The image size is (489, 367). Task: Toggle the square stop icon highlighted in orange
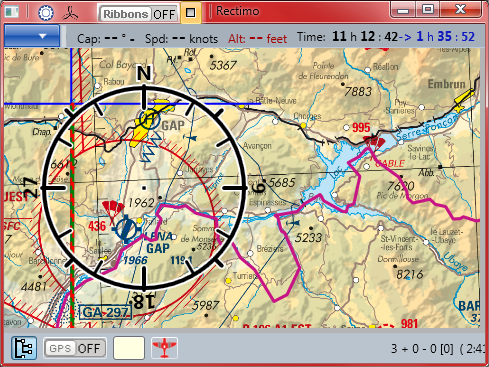[x=191, y=13]
